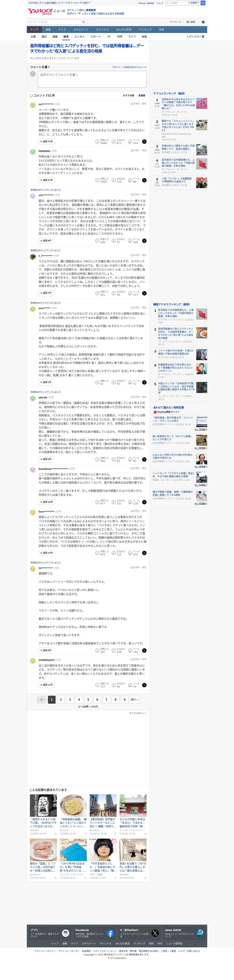Click うーん icon on tir comment
Viewport: 234px width, 980px height.
(130, 650)
